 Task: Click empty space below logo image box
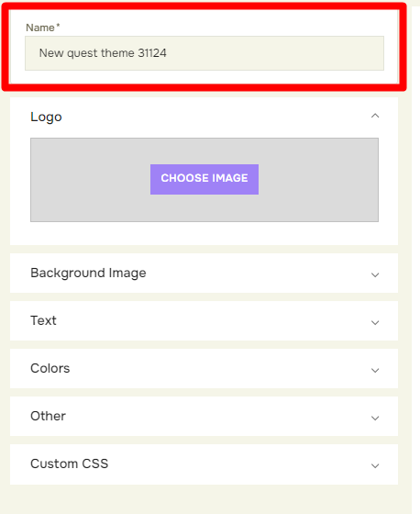[204, 233]
